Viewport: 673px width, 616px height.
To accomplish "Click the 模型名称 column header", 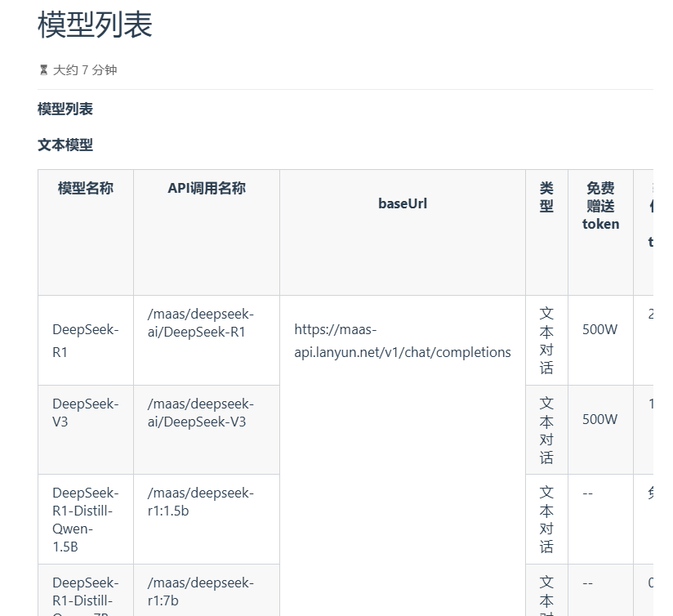I will click(86, 188).
